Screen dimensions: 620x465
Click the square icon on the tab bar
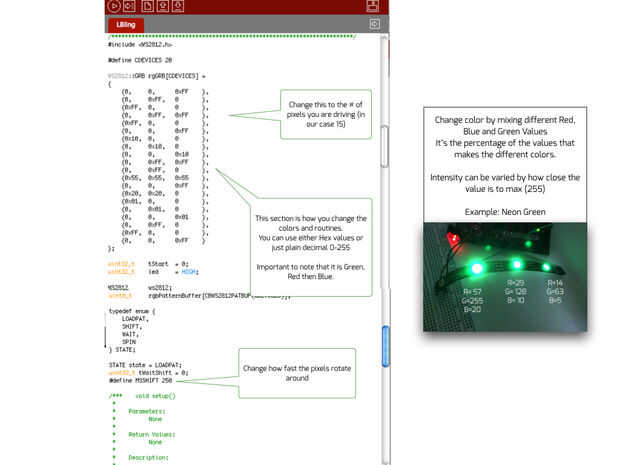[x=374, y=24]
